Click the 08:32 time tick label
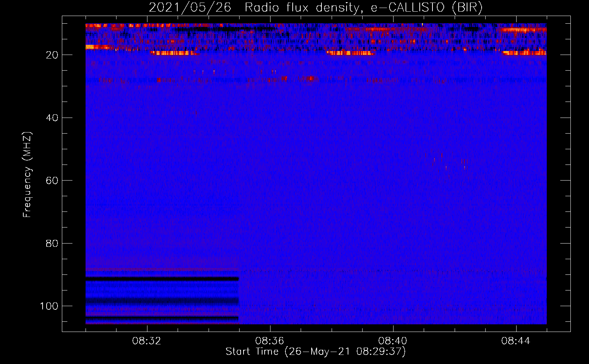Screen dimensions: 589x364 click(x=147, y=341)
